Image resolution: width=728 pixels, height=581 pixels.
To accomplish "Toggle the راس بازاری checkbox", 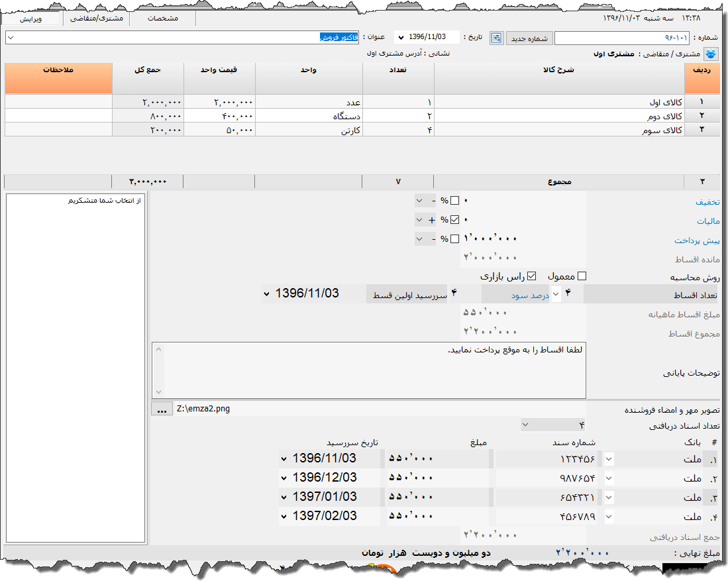I will tap(531, 276).
